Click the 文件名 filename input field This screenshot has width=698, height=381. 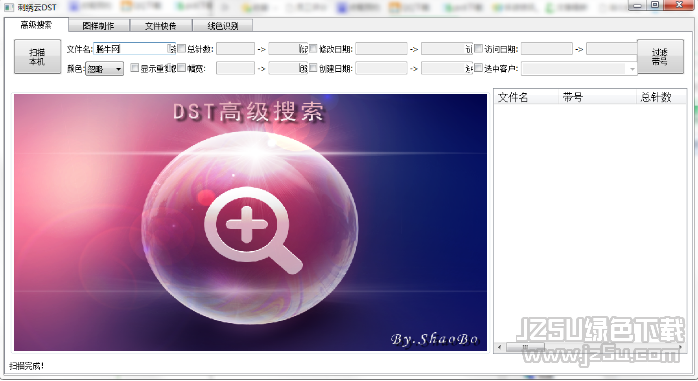135,49
